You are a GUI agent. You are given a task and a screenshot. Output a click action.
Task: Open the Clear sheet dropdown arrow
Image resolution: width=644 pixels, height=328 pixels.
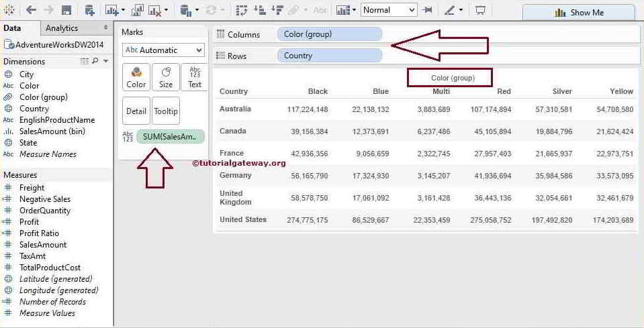tap(166, 10)
